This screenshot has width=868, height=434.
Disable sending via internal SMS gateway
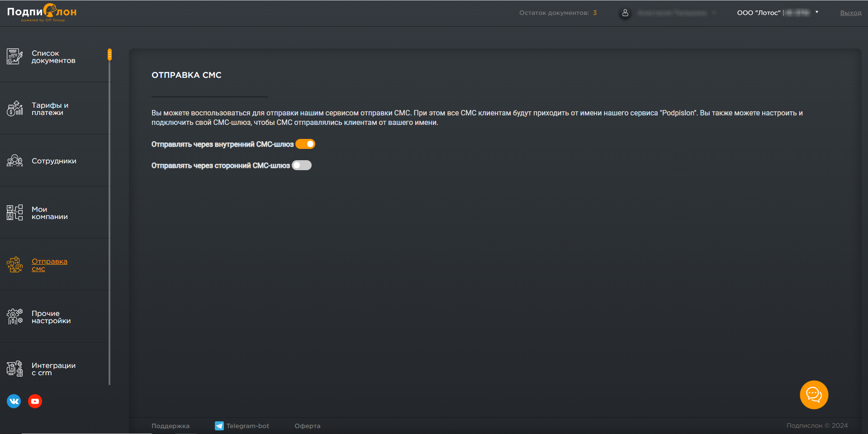305,144
